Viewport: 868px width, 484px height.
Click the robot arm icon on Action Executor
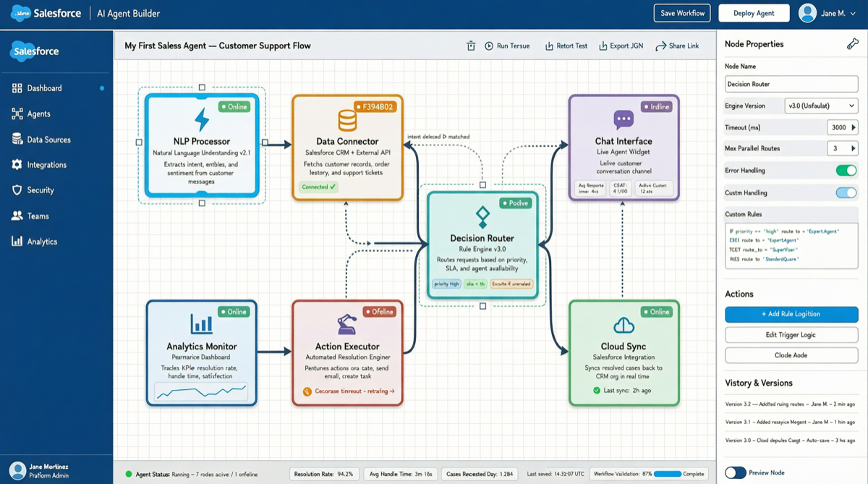click(347, 325)
